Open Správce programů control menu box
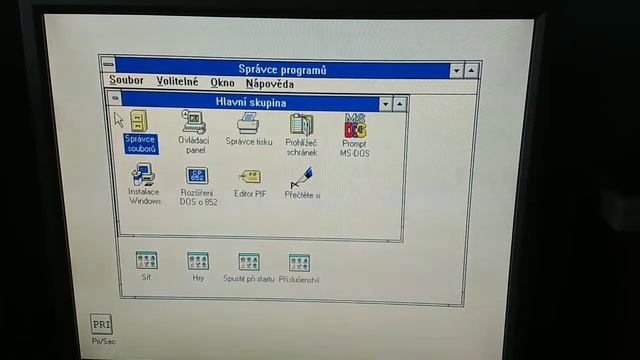Viewport: 640px width, 360px height. click(108, 64)
